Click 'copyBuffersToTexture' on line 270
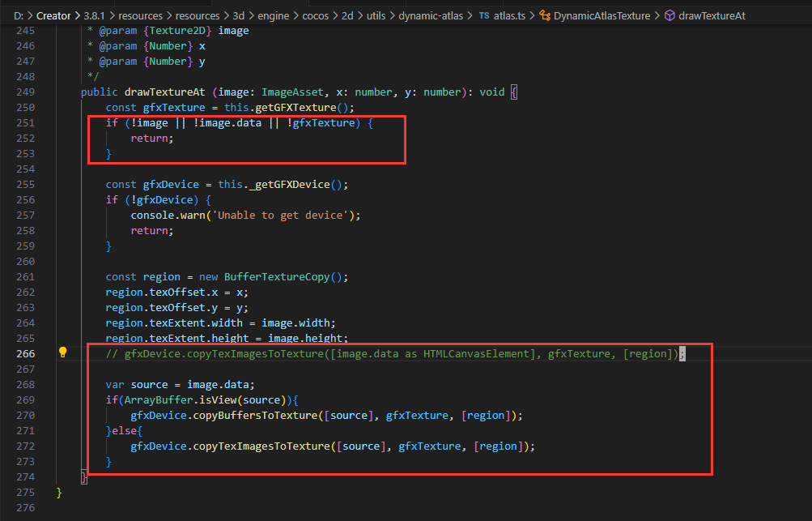Screen dimensions: 812x521 (x=255, y=415)
